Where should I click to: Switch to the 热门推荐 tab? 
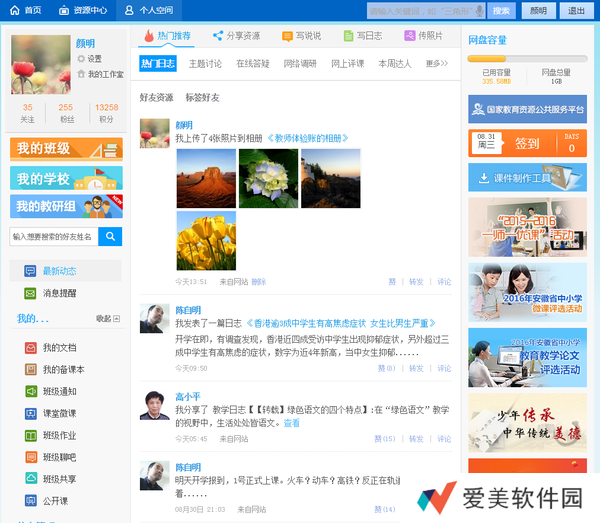[167, 36]
